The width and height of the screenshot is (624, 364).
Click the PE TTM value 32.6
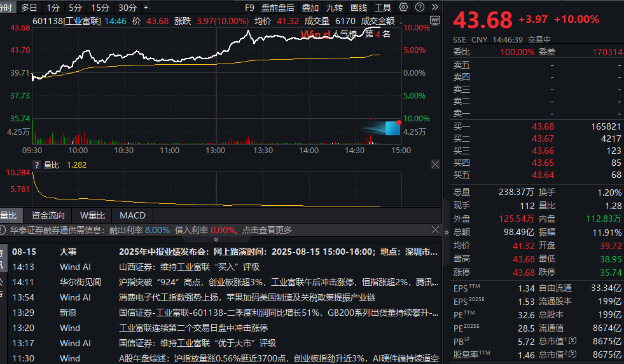[x=526, y=315]
